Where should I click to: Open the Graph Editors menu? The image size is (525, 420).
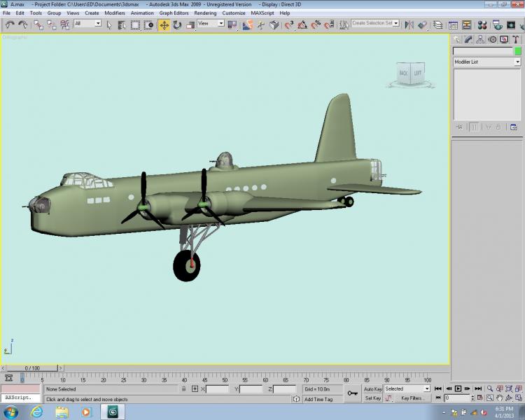174,13
